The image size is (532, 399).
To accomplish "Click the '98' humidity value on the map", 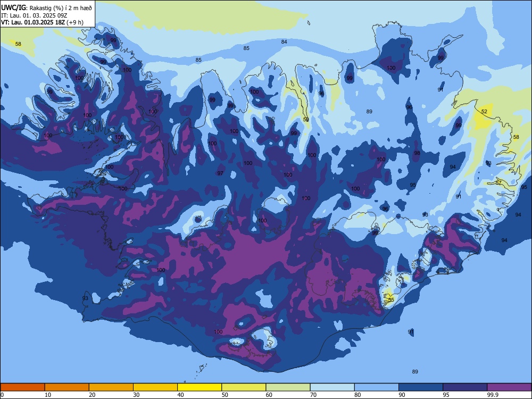I will click(x=417, y=153).
